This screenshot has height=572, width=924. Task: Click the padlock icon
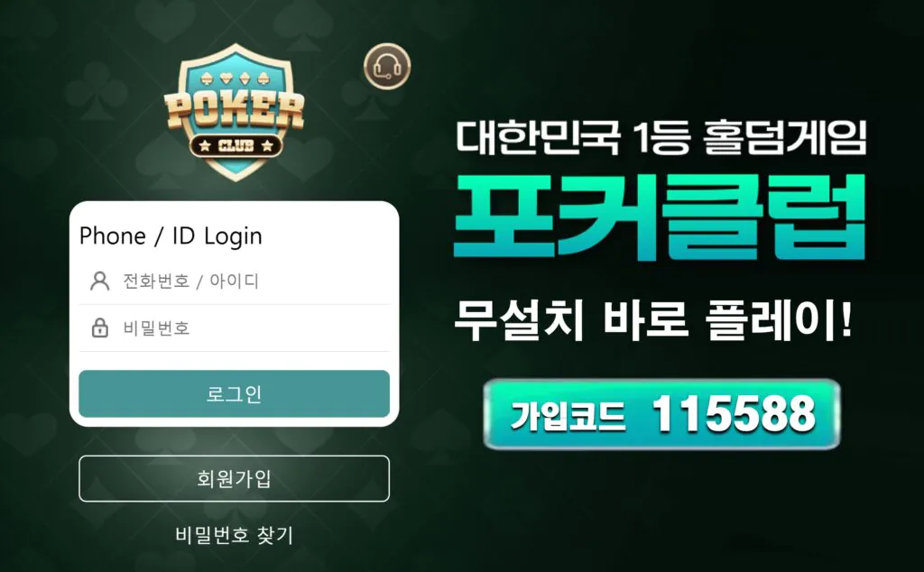(x=99, y=328)
